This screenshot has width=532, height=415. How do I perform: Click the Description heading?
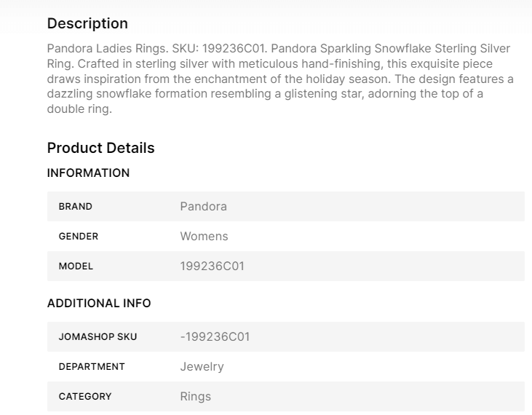[87, 23]
